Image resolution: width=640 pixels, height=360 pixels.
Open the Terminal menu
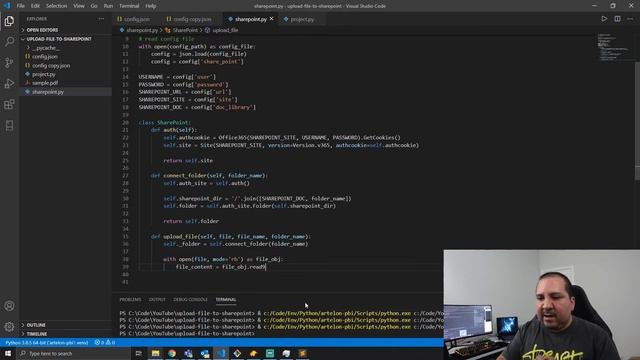(129, 6)
